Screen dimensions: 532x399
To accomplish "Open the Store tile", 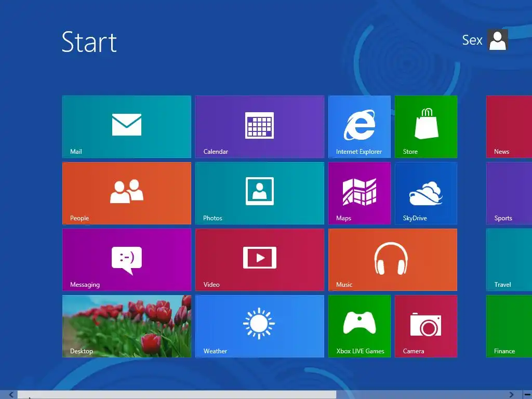I will pos(426,127).
